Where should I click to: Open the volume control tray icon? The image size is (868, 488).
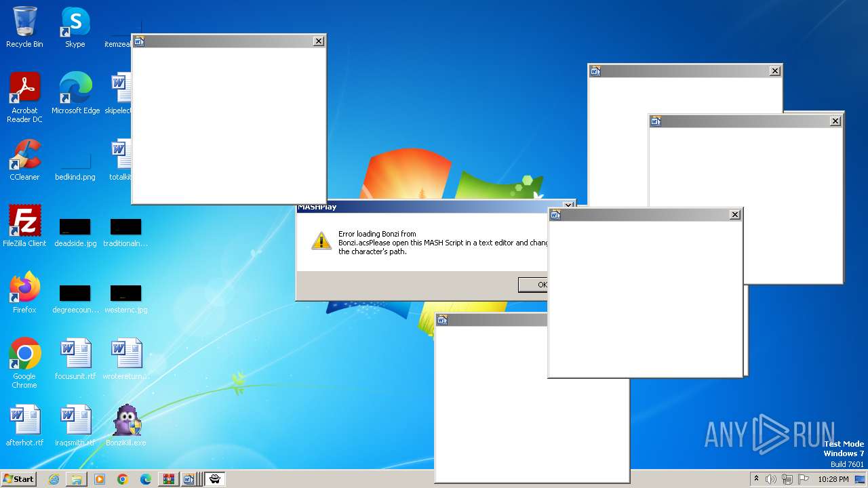point(771,479)
